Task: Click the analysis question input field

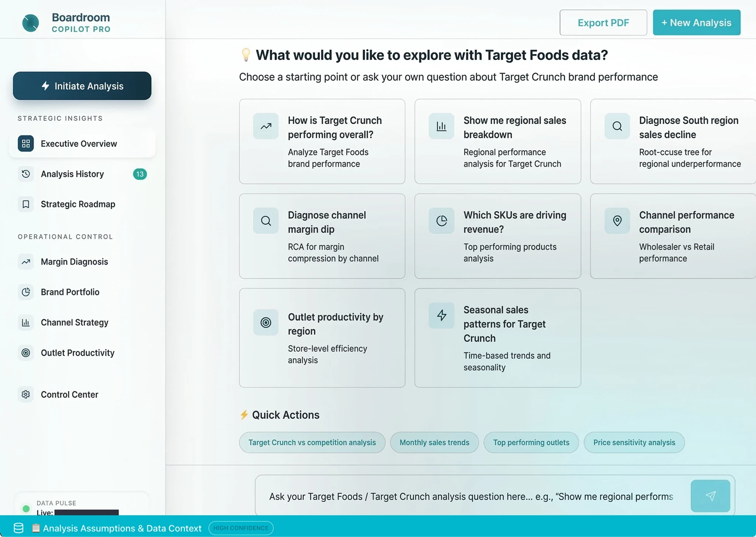Action: [471, 496]
